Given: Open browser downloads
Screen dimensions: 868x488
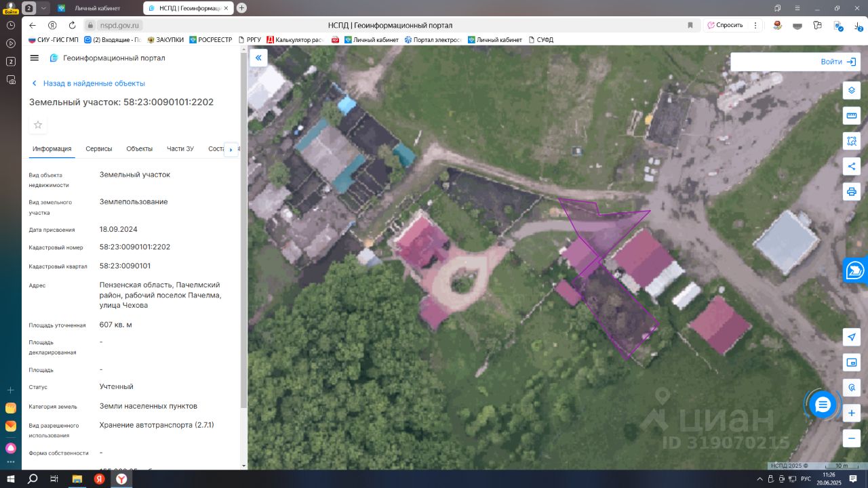Looking at the screenshot, I should click(858, 25).
